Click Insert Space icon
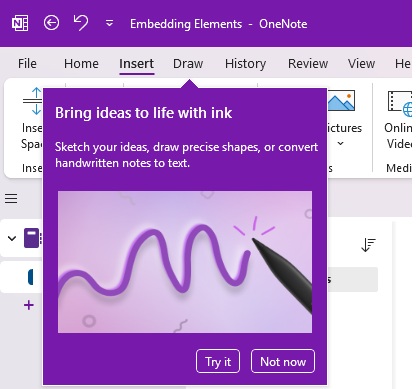Image resolution: width=416 pixels, height=389 pixels. pos(33,101)
